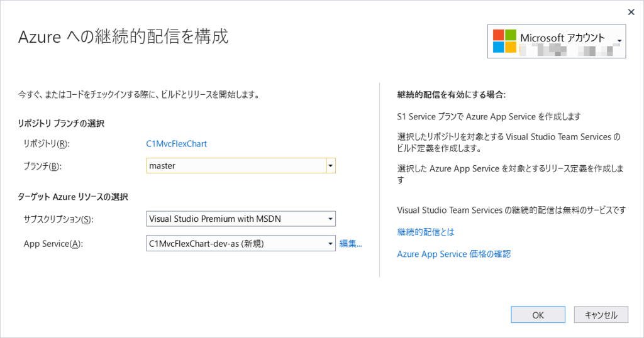This screenshot has height=338, width=644.
Task: Click the blurred account email text
Action: click(570, 50)
